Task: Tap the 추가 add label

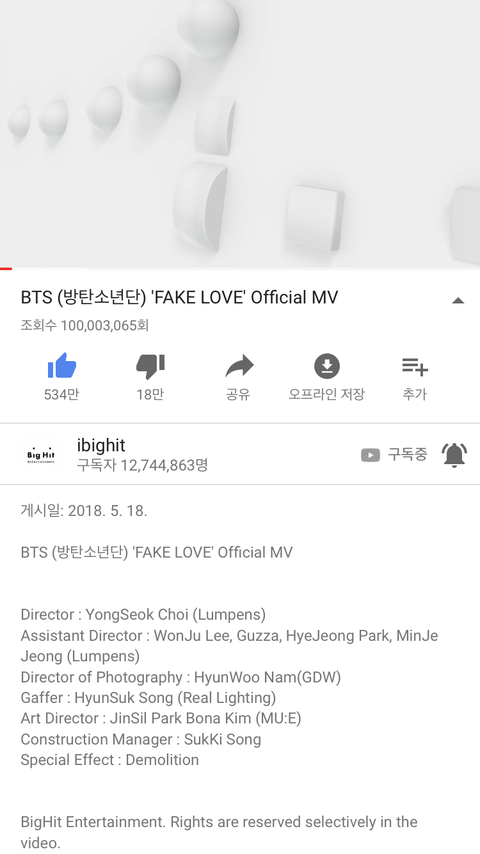Action: (x=415, y=394)
